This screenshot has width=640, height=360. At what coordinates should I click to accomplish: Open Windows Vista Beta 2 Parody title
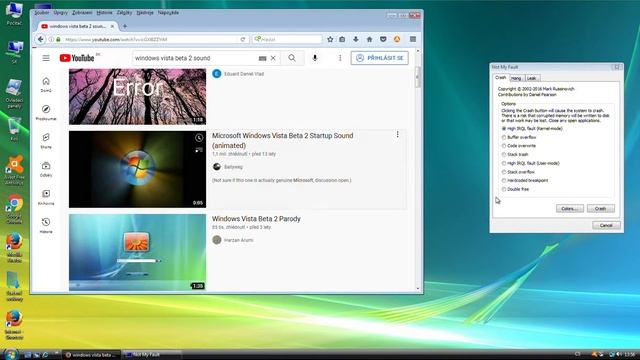click(256, 219)
